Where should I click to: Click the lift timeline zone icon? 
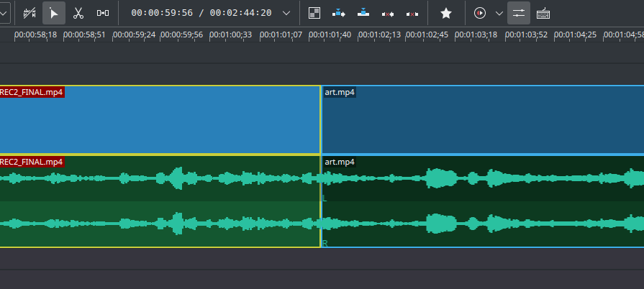(412, 13)
